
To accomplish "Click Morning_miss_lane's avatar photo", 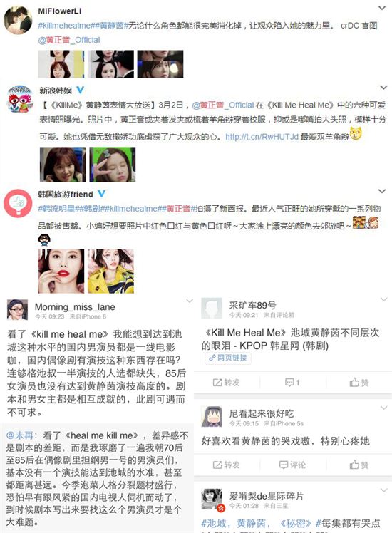I will point(17,310).
